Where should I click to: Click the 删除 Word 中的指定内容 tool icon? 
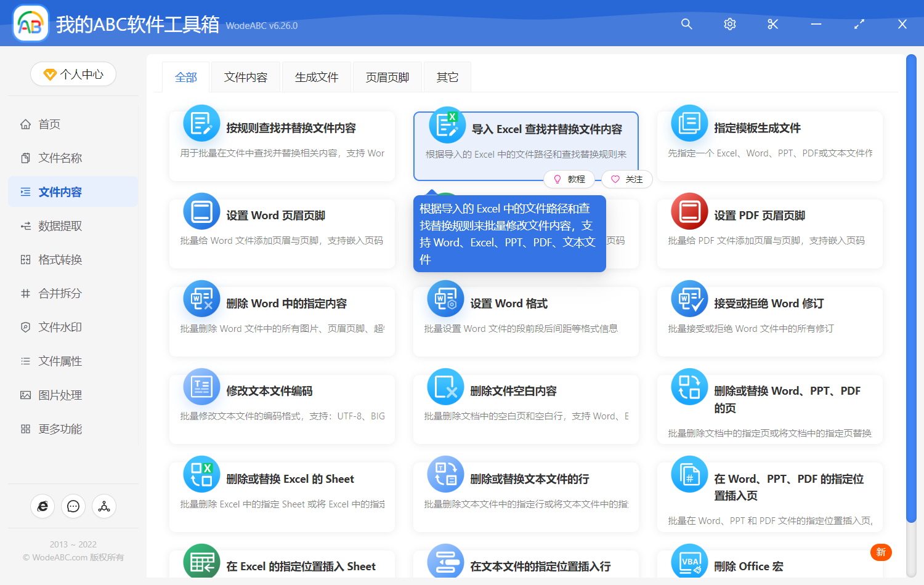[201, 299]
